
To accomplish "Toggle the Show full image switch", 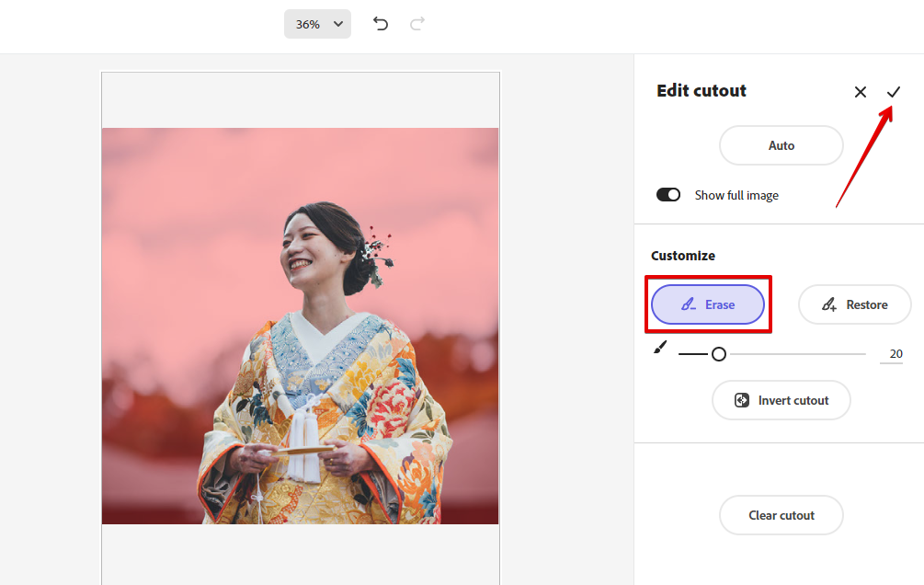I will pyautogui.click(x=668, y=195).
